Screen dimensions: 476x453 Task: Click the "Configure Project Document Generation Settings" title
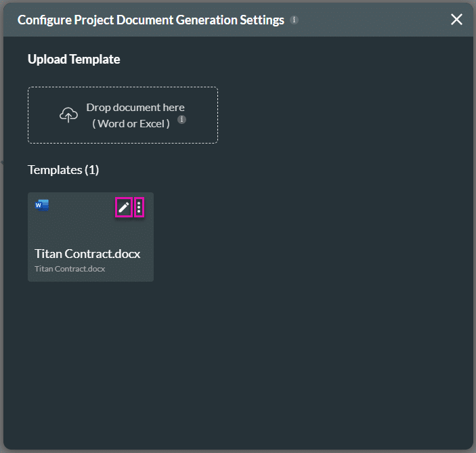coord(150,20)
